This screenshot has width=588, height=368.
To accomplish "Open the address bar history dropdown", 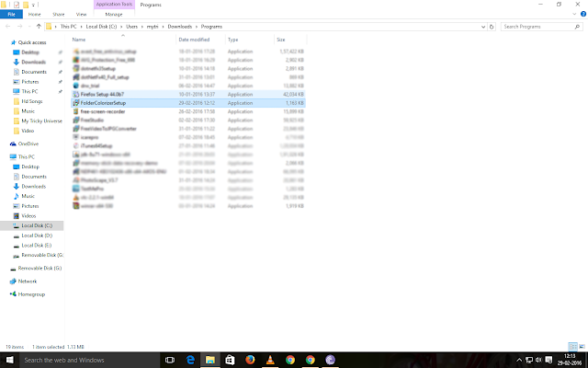I will pos(483,27).
